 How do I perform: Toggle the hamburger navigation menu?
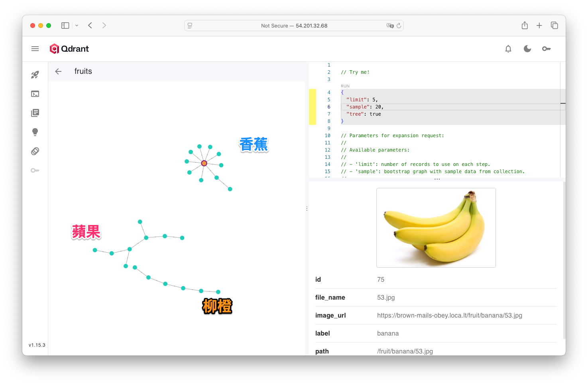(35, 49)
